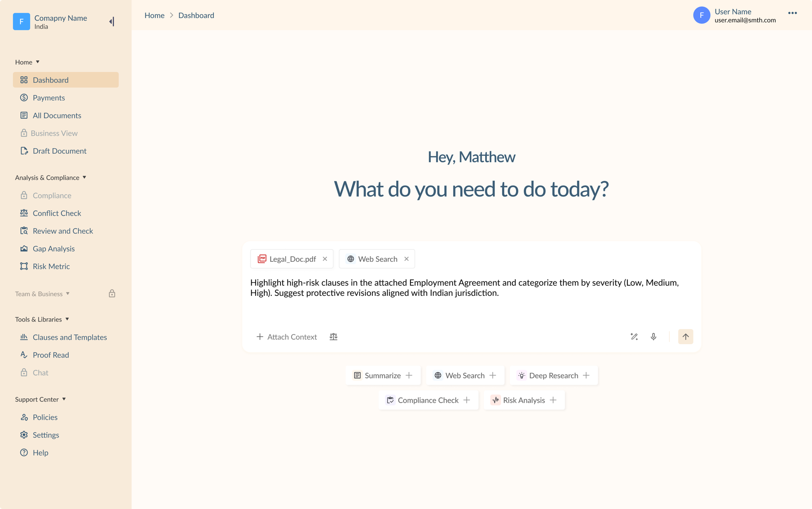Click the Settings gear icon

tap(24, 435)
